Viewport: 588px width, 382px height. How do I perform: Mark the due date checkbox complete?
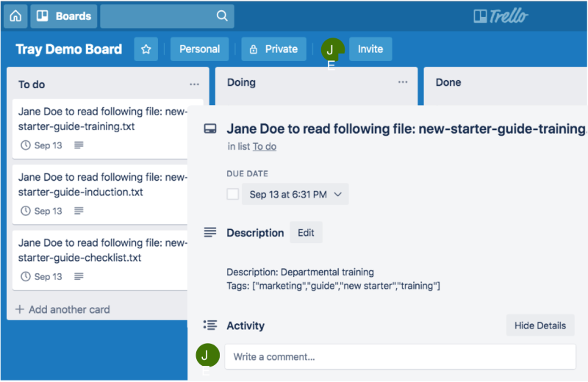(x=233, y=195)
